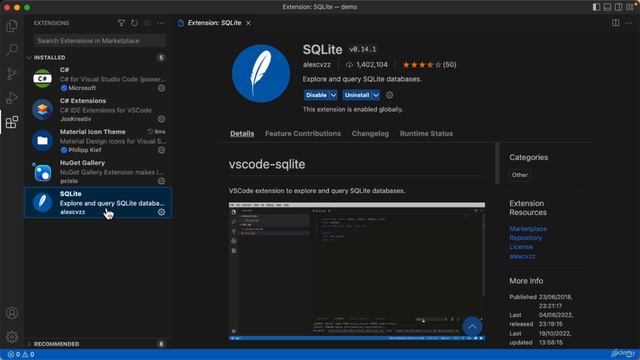
Task: Click gear icon beside Uninstall button
Action: click(x=390, y=95)
